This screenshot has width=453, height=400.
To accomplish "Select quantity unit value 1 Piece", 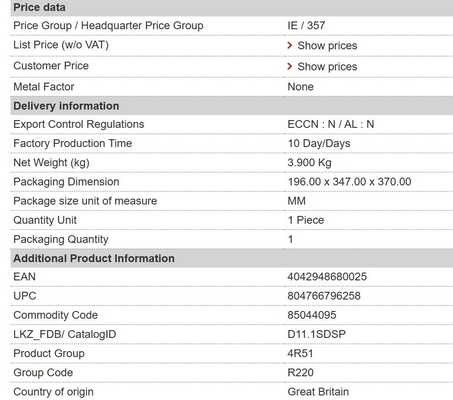I will tap(306, 220).
